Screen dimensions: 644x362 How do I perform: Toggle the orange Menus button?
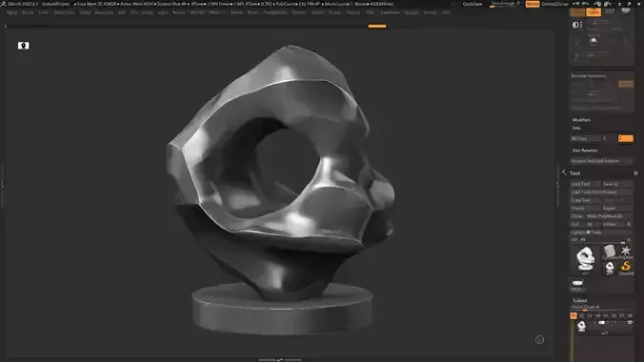coord(533,4)
